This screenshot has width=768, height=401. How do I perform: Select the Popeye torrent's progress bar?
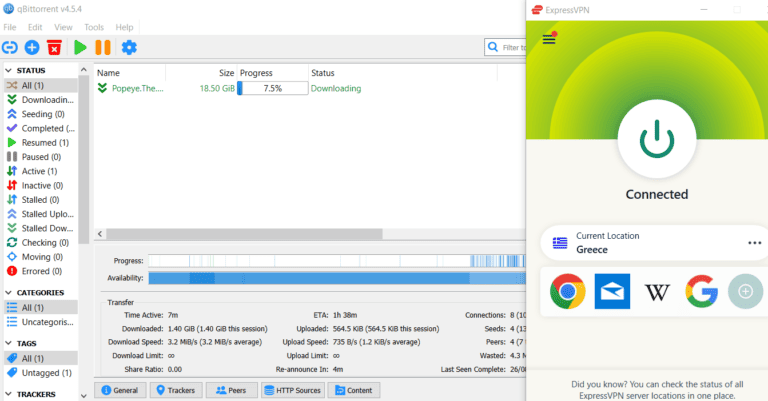[272, 88]
